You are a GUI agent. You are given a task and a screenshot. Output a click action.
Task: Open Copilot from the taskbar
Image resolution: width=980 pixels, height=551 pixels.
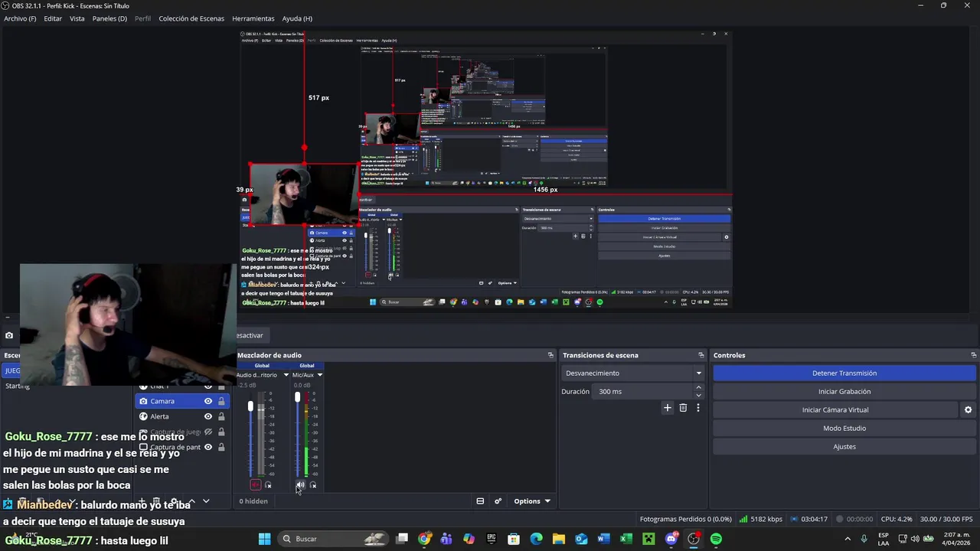469,539
